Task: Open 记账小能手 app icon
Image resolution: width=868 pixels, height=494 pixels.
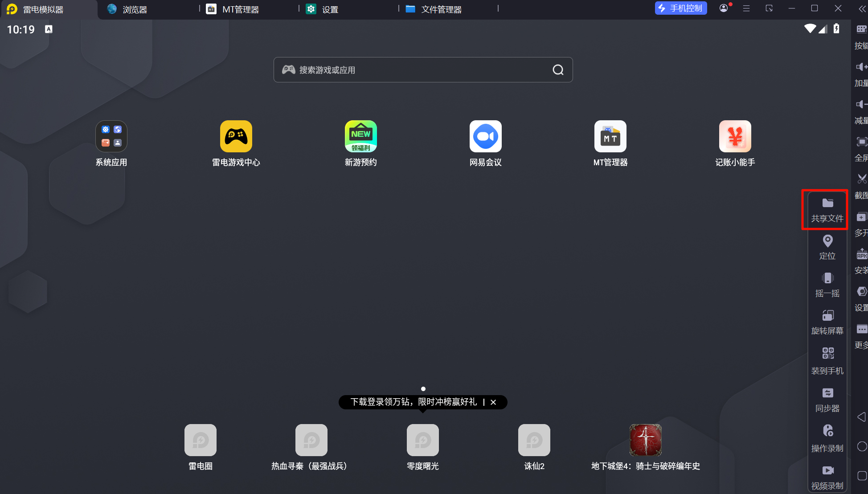Action: pyautogui.click(x=735, y=137)
